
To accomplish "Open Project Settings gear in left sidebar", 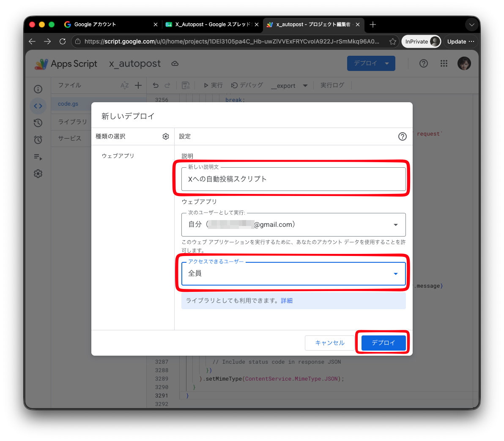I will (x=38, y=174).
